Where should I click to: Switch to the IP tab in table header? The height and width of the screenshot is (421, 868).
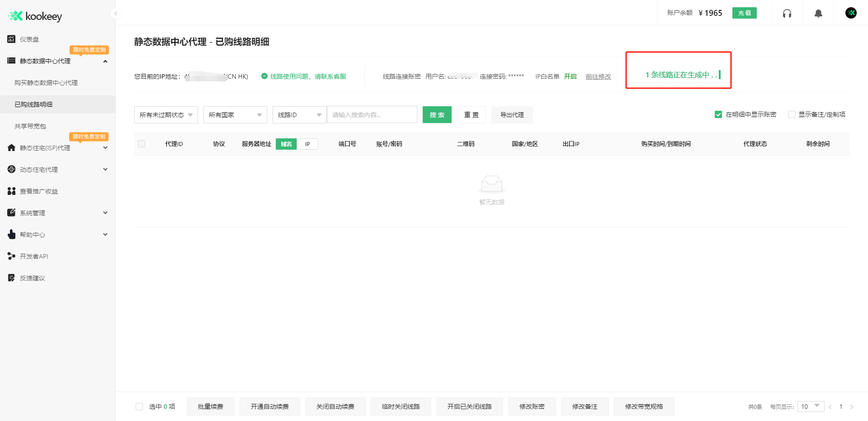tap(307, 144)
